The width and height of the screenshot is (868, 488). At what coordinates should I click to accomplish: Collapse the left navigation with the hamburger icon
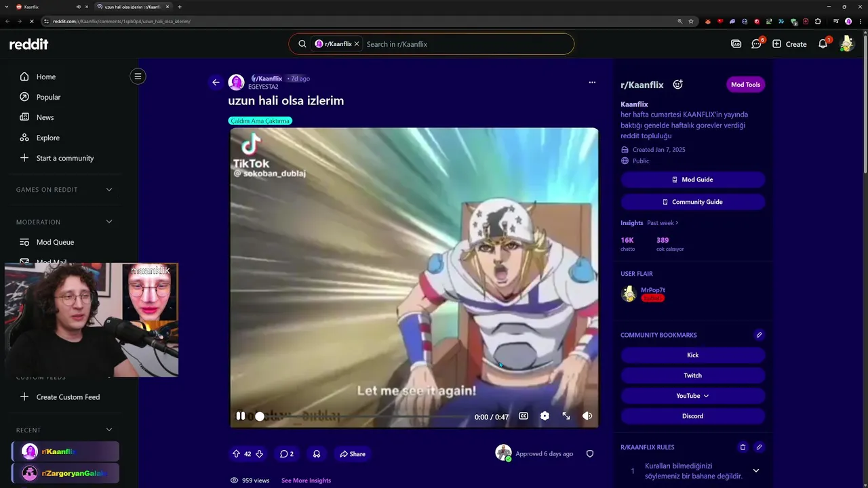138,76
